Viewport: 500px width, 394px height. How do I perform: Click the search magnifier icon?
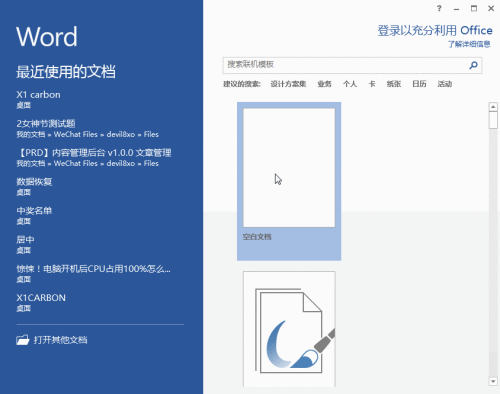tap(473, 65)
